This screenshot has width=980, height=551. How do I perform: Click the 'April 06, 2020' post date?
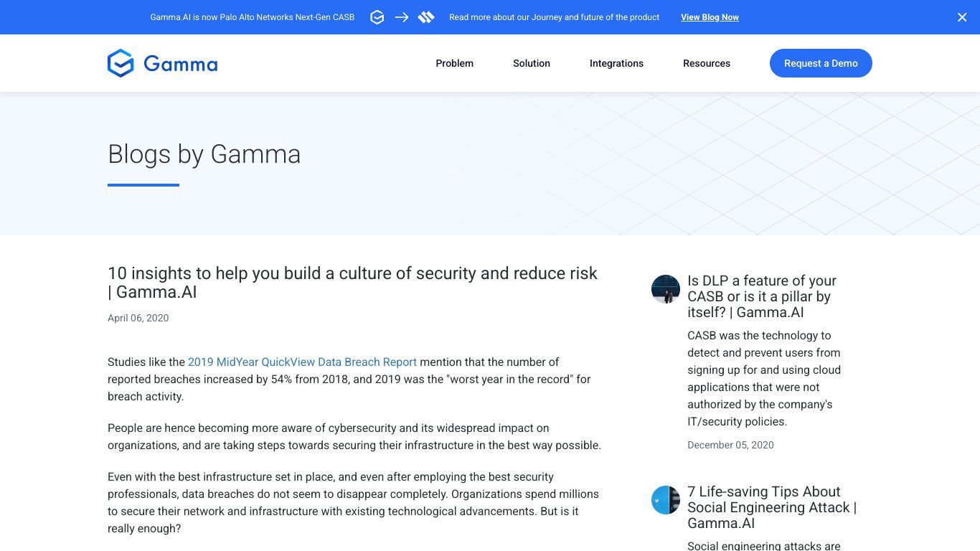pyautogui.click(x=138, y=318)
